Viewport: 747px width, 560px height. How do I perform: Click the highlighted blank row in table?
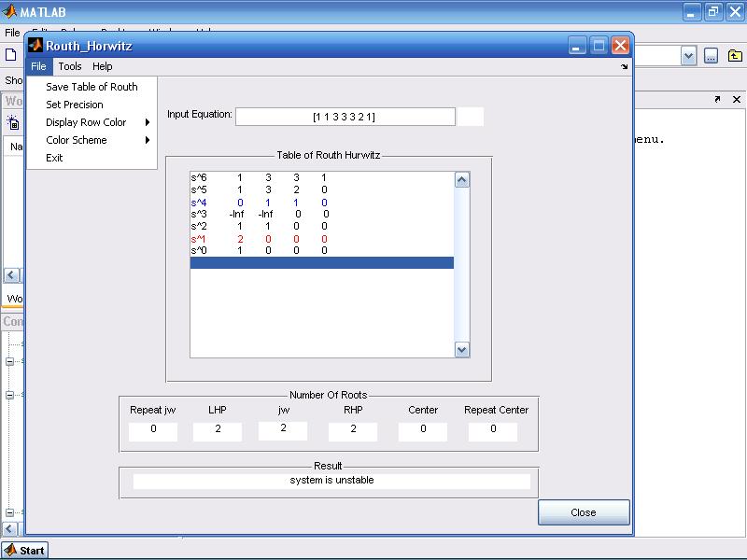click(321, 263)
